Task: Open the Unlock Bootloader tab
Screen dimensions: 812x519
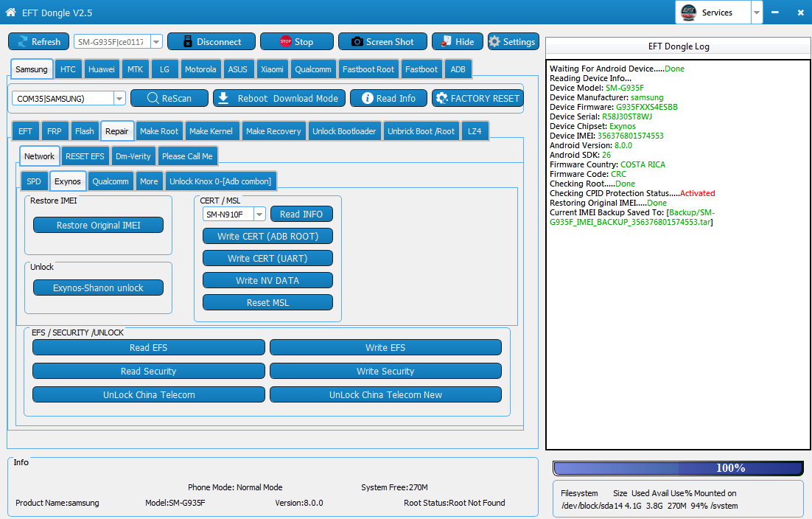Action: point(344,131)
